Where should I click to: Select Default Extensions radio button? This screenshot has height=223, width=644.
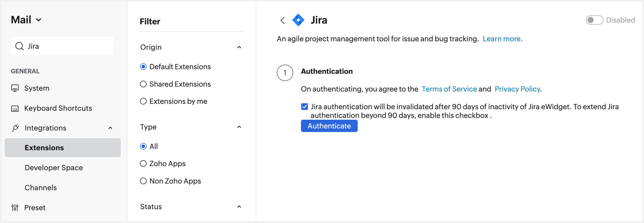pos(143,67)
